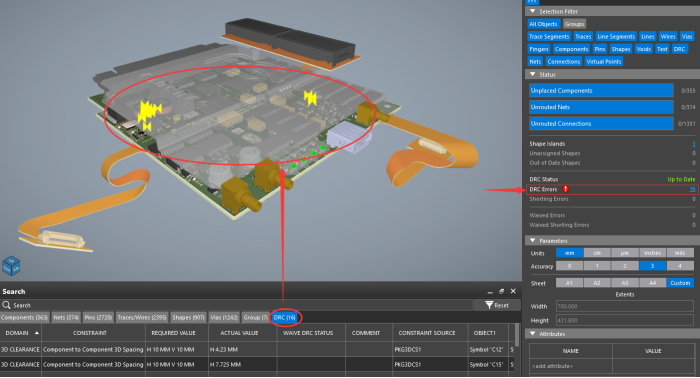Open the Pins (2720) tab
700x378 pixels.
coord(98,317)
